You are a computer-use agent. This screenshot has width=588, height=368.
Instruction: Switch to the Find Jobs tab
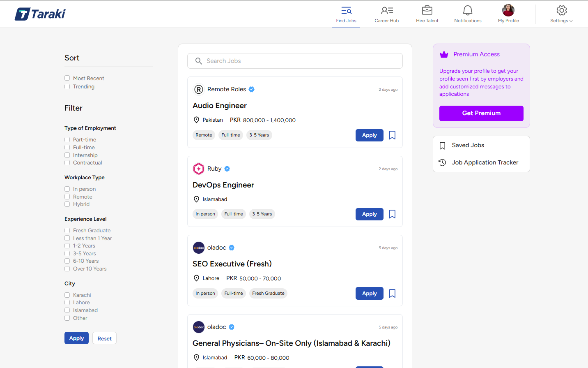tap(346, 14)
